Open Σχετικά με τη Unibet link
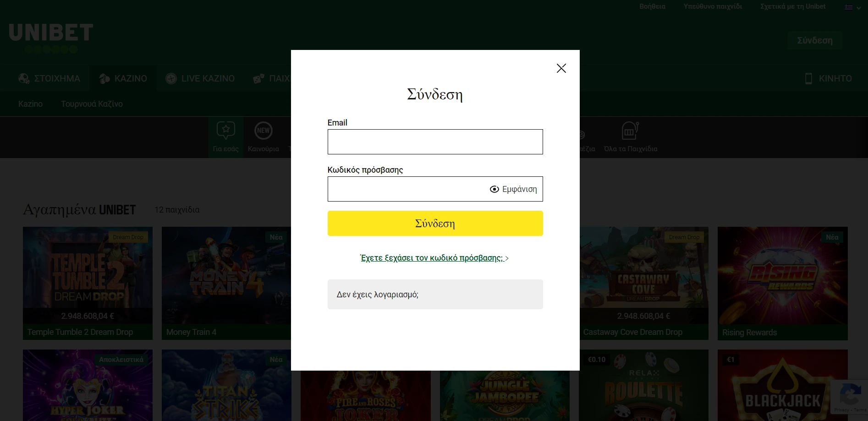Screen dimensions: 868x421 793,6
